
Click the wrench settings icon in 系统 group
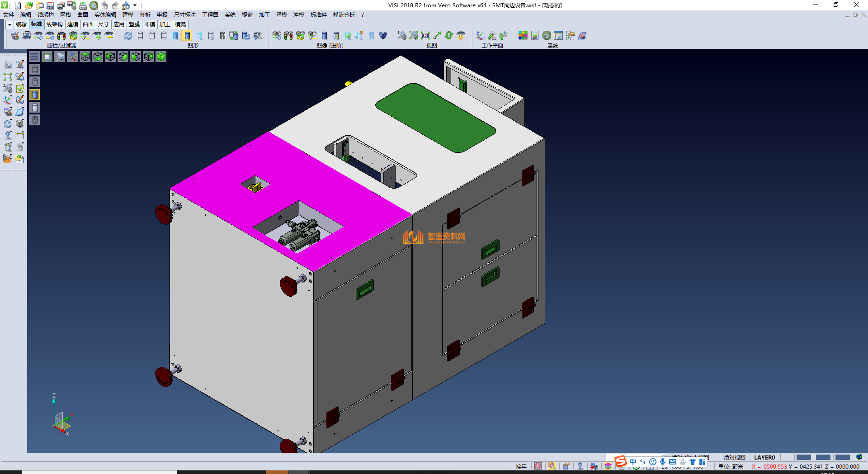pyautogui.click(x=547, y=36)
